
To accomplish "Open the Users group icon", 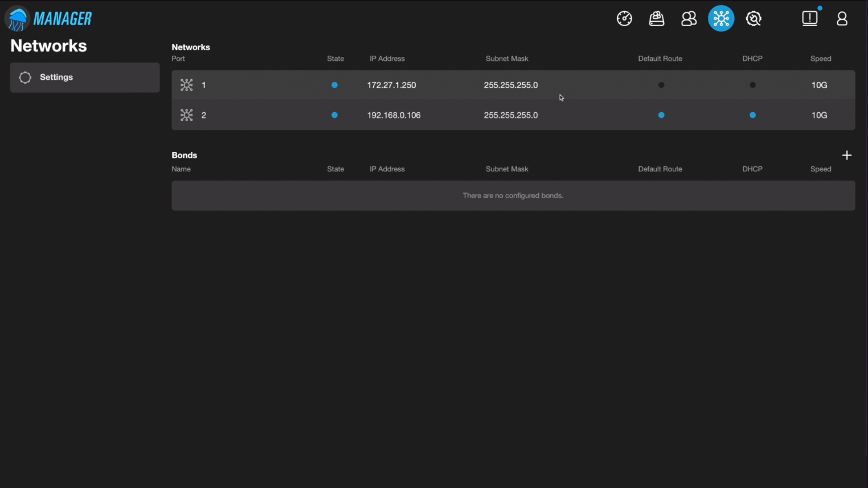I will click(x=689, y=19).
